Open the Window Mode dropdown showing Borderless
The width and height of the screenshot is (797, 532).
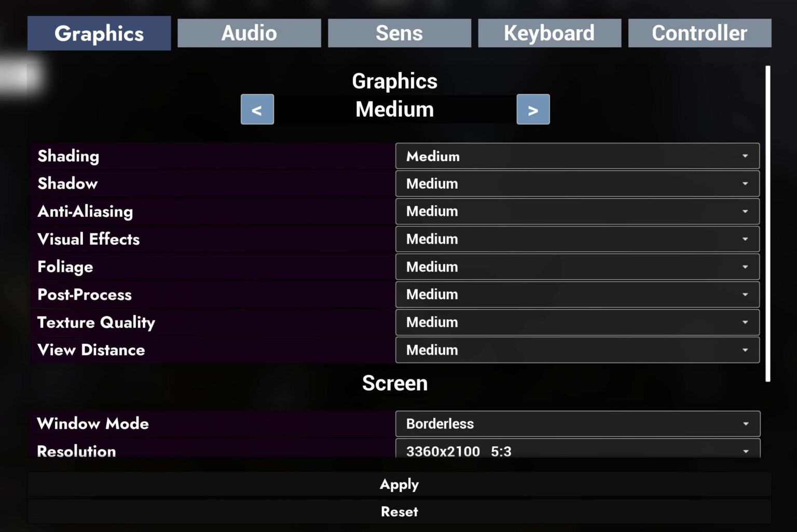click(x=577, y=424)
